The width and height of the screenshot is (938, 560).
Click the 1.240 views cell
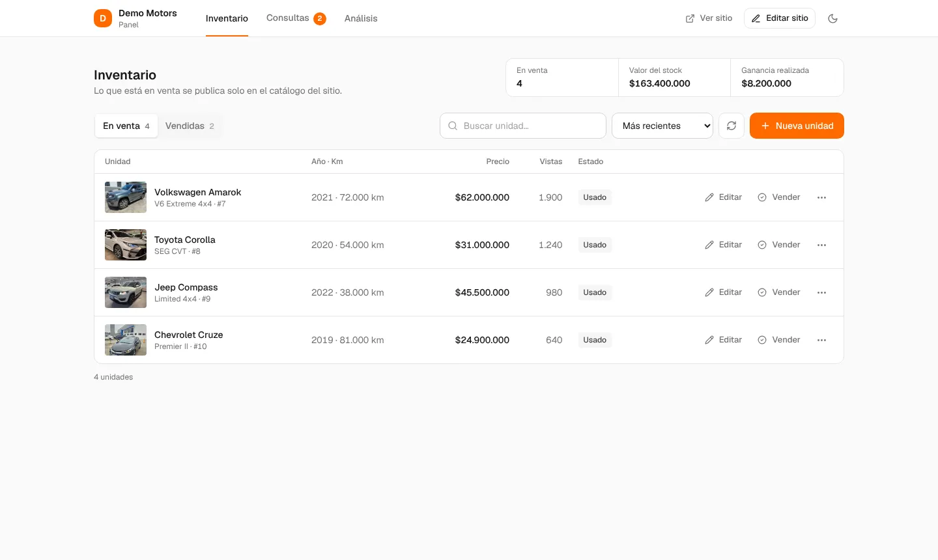(550, 245)
